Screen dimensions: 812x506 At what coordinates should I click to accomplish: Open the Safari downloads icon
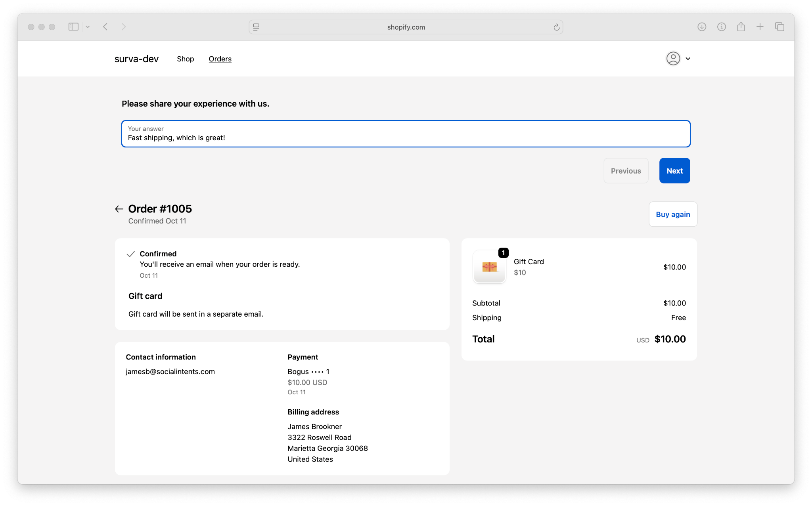click(702, 27)
